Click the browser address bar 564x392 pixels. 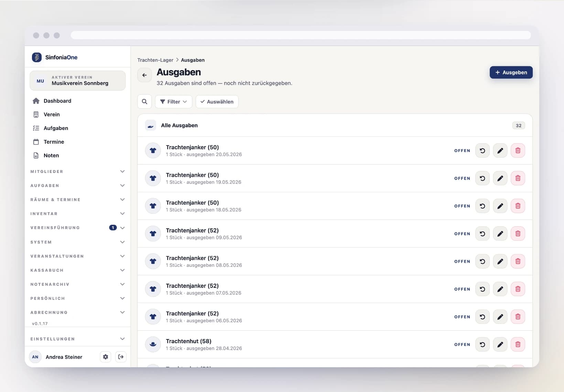[x=301, y=35]
